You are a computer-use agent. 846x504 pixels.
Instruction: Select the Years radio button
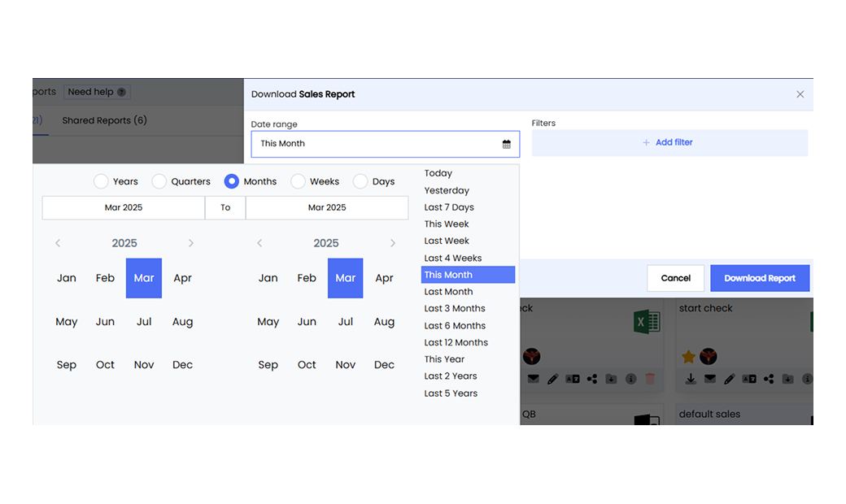pyautogui.click(x=101, y=181)
